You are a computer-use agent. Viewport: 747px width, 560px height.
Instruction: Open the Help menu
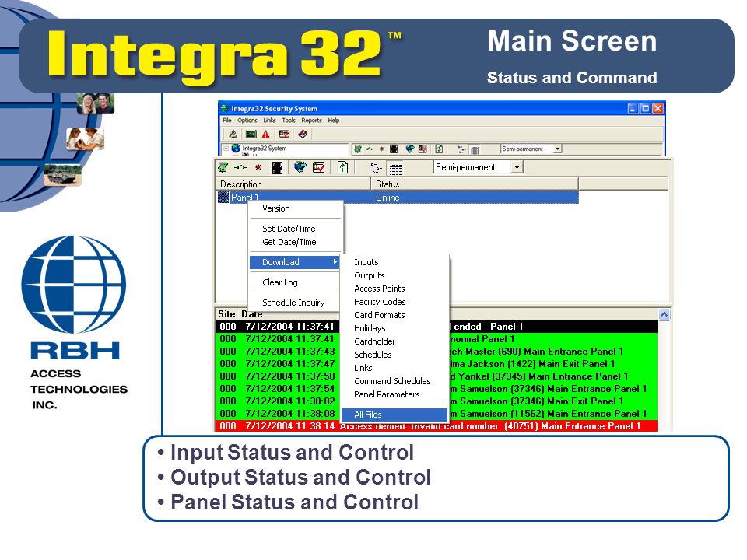coord(334,121)
